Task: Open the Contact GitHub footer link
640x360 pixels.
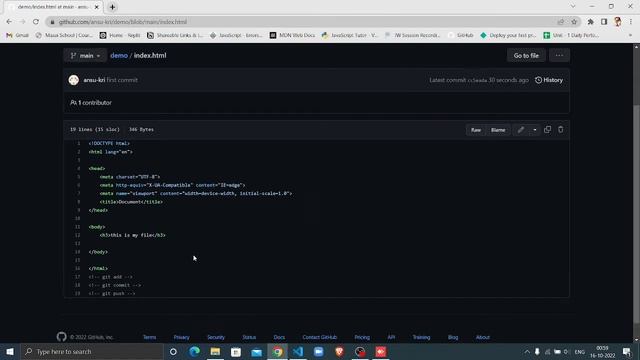Action: [x=320, y=337]
